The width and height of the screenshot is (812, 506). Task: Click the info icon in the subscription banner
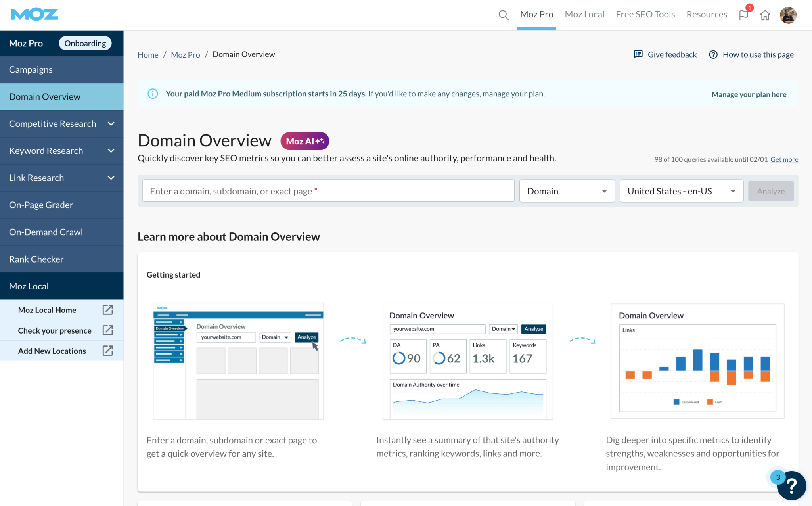pyautogui.click(x=153, y=94)
